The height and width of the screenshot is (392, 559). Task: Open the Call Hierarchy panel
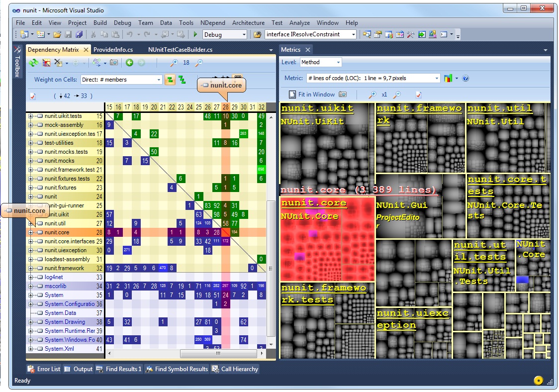(235, 369)
